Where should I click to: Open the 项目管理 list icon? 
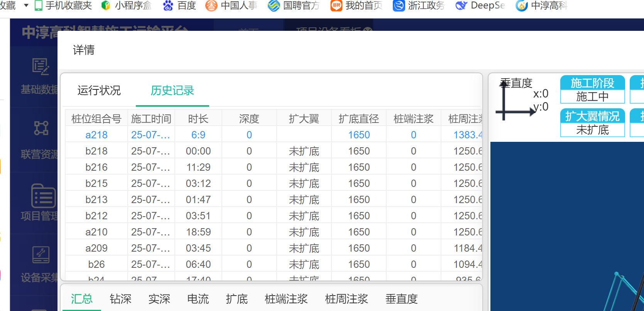point(43,196)
